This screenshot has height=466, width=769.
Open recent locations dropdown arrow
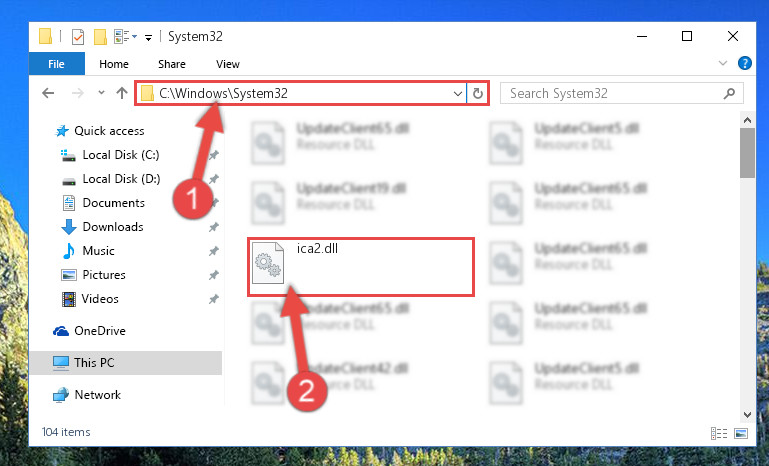coord(101,92)
